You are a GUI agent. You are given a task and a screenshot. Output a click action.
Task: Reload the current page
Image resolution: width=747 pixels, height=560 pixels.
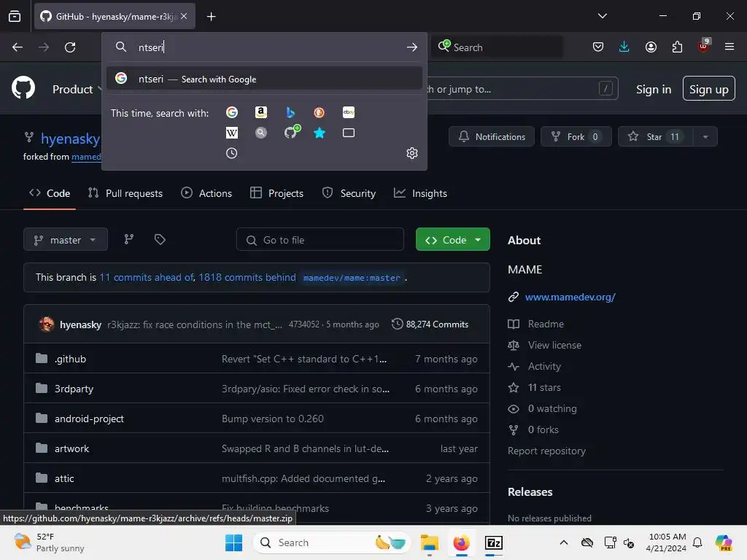[70, 47]
